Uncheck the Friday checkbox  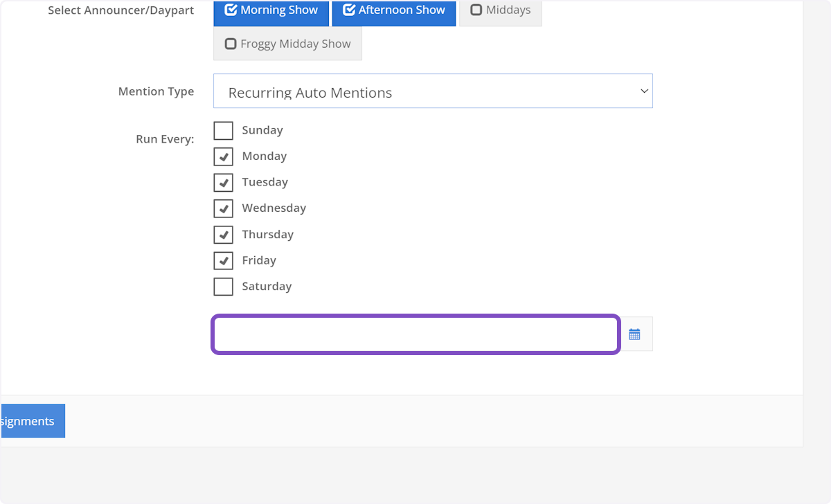(x=223, y=260)
